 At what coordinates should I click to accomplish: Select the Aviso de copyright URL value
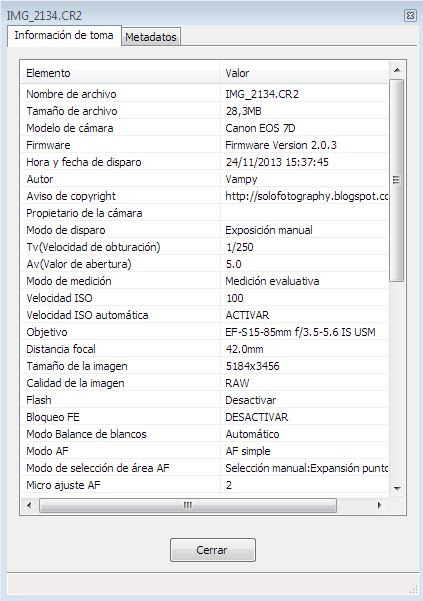[x=307, y=196]
